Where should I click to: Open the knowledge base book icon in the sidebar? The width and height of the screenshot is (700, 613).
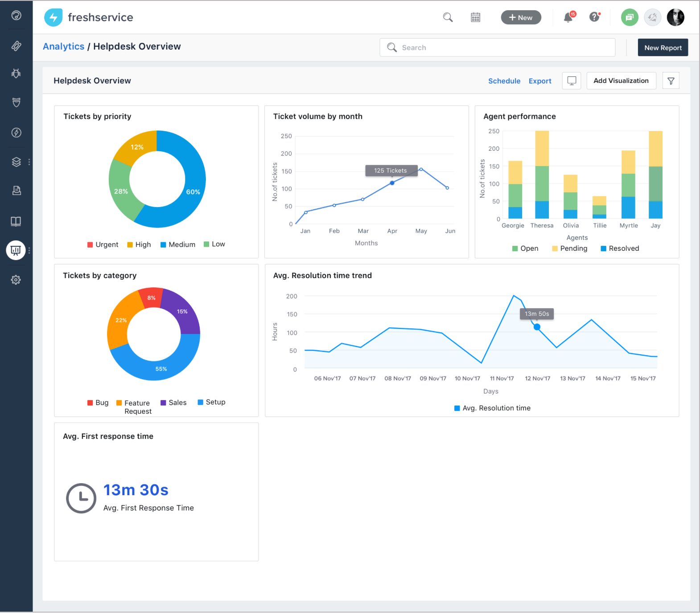pos(16,221)
